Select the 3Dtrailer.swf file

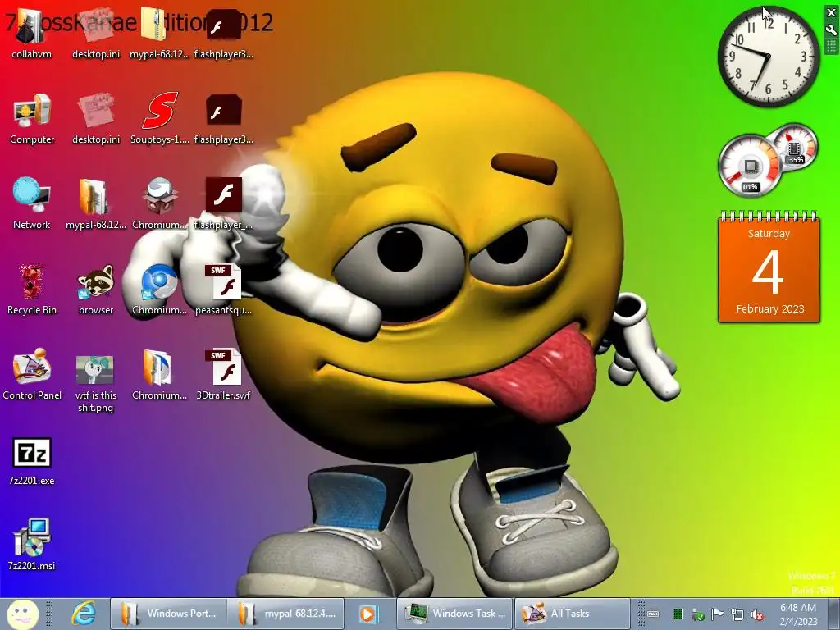[223, 374]
